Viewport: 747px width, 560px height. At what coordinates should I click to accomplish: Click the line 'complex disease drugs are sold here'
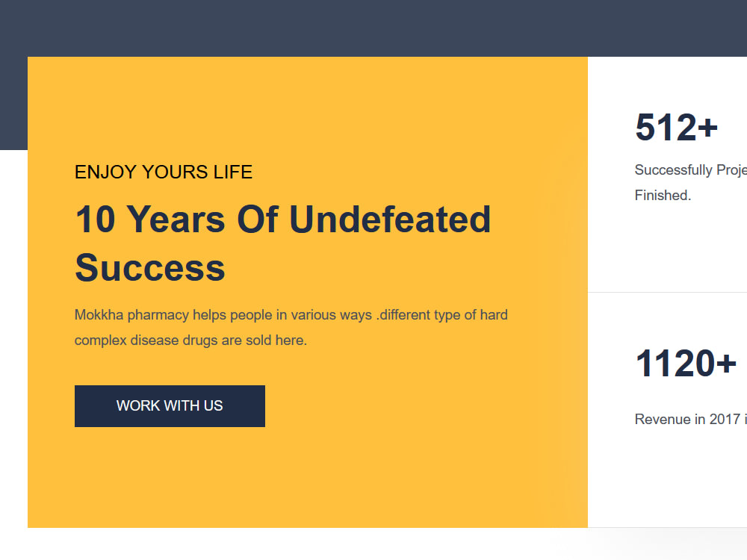(190, 340)
